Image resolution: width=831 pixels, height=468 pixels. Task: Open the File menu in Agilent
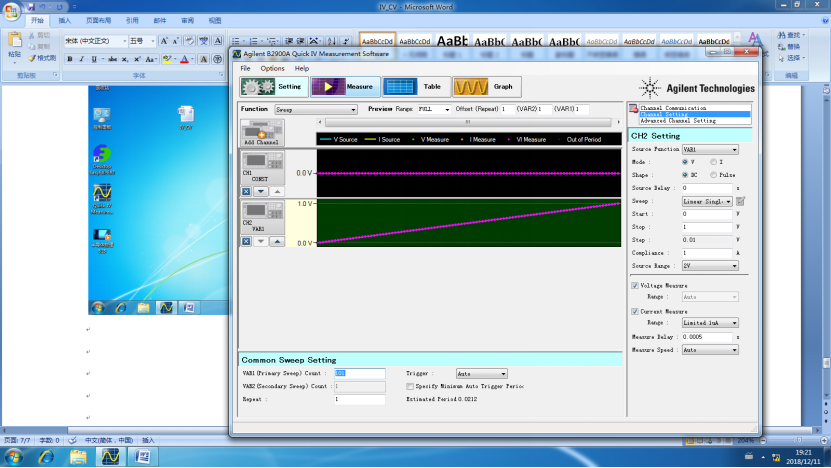[245, 68]
